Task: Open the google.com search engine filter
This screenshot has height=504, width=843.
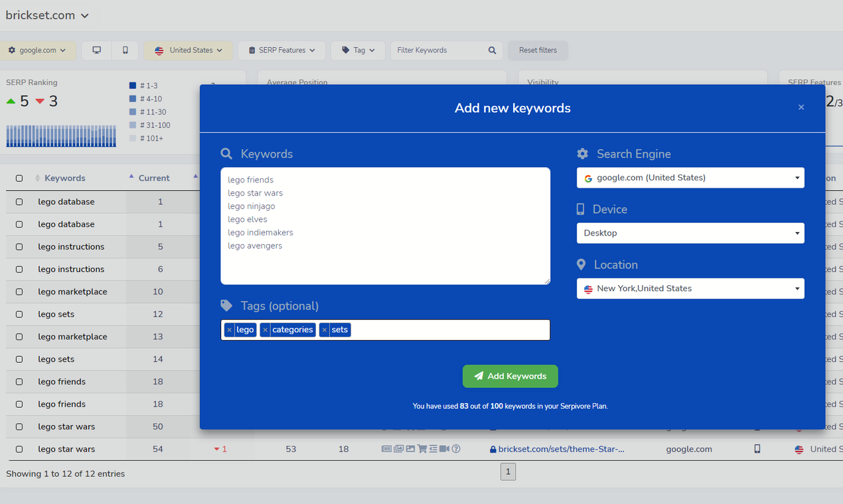Action: click(38, 50)
